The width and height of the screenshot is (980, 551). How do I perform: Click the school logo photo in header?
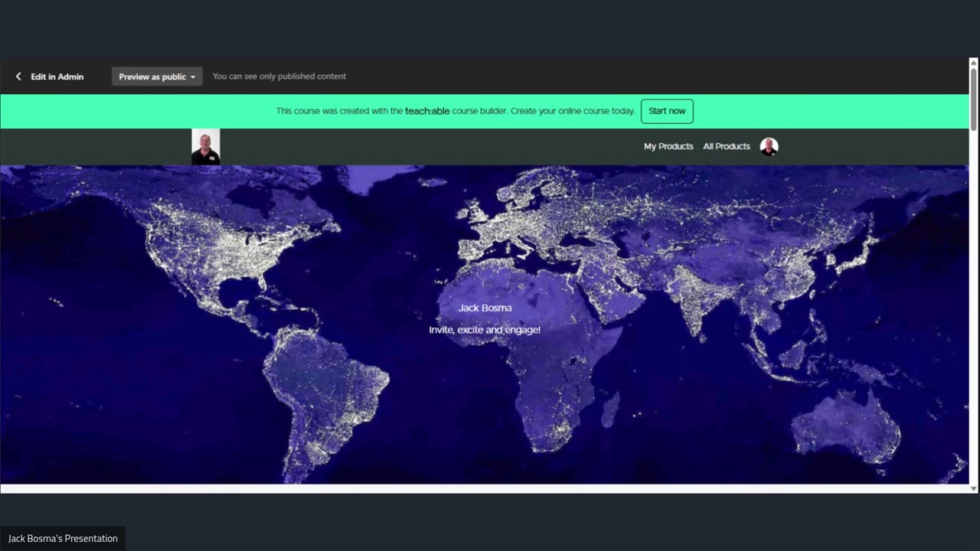point(205,147)
